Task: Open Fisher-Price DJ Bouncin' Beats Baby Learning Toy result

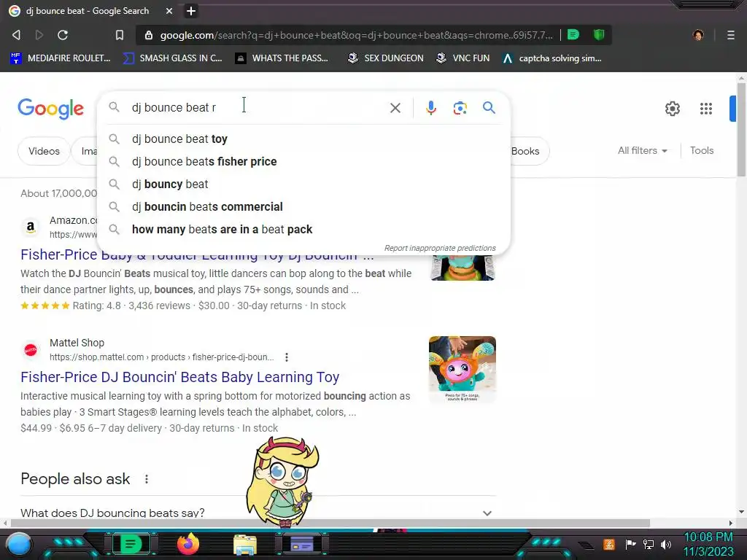Action: (179, 377)
